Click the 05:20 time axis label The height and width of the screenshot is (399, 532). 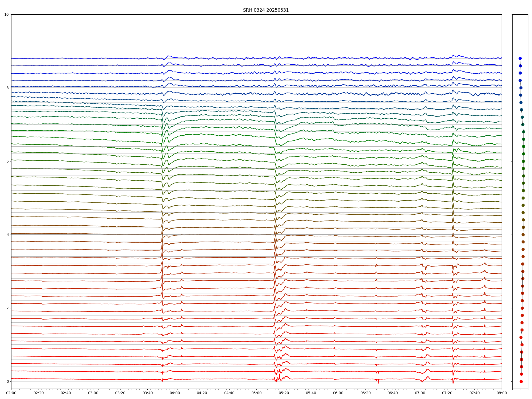click(284, 393)
